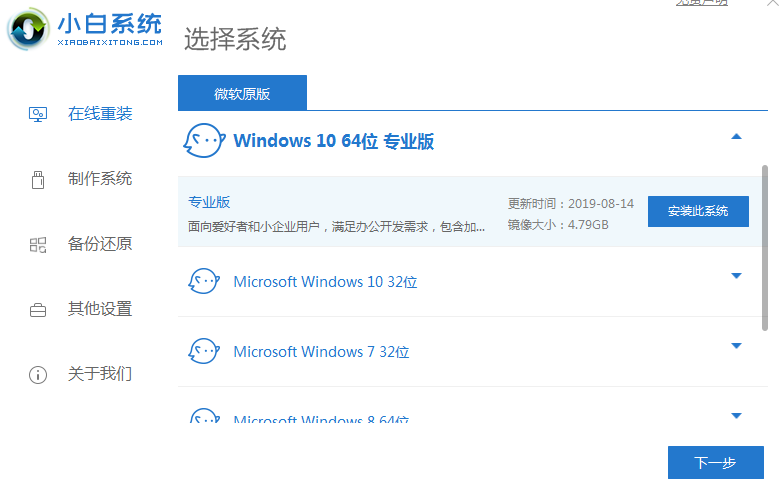Click the Windows 10 64位 face icon
Image resolution: width=780 pixels, height=487 pixels.
[x=203, y=141]
